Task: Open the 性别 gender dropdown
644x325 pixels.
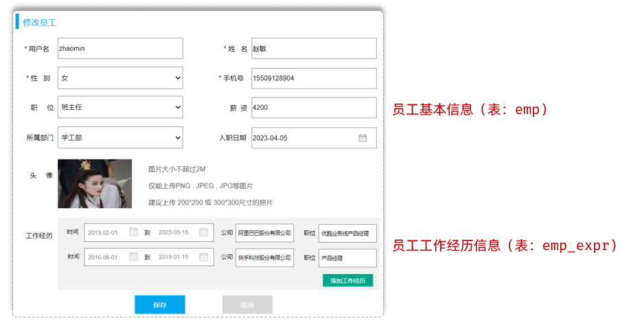Action: coord(120,78)
